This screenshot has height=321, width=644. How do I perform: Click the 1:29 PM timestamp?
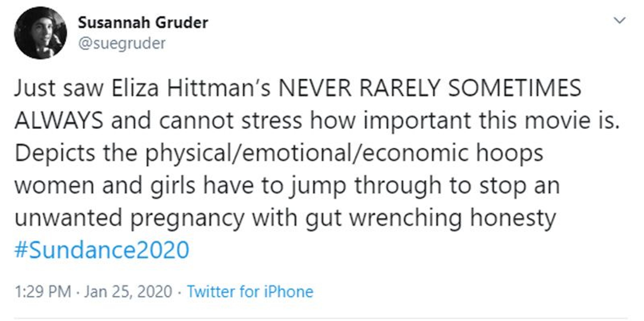(43, 291)
